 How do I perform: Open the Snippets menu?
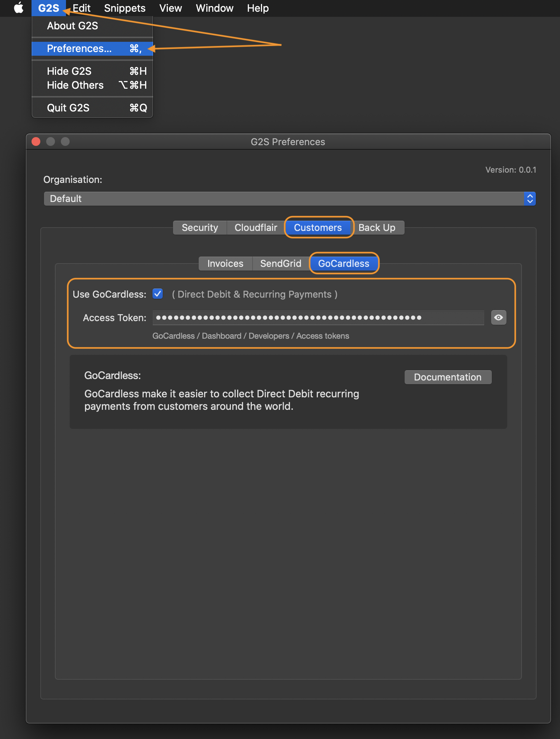[125, 8]
